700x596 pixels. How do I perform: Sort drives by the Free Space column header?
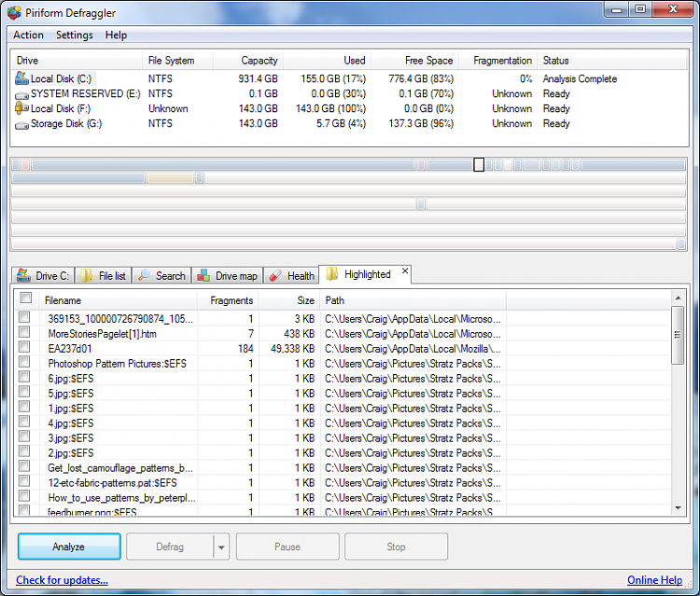coord(415,61)
